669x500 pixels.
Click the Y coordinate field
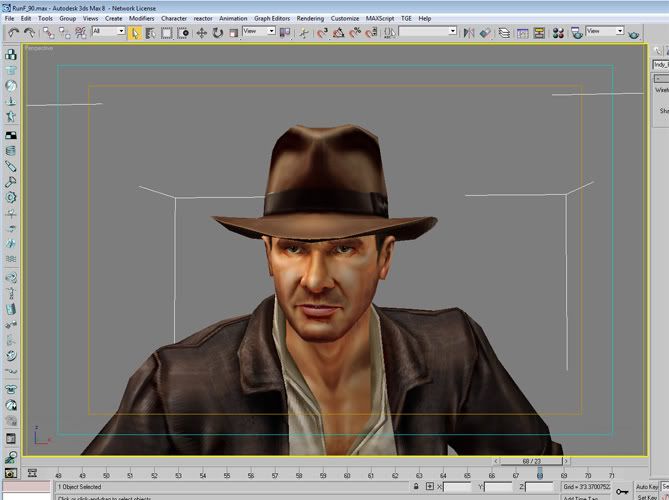[x=497, y=487]
